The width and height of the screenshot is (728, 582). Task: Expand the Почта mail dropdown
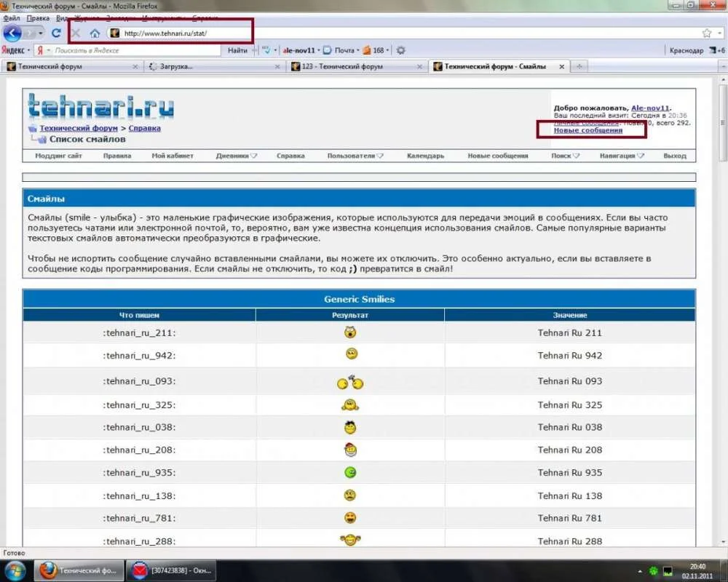pyautogui.click(x=358, y=50)
